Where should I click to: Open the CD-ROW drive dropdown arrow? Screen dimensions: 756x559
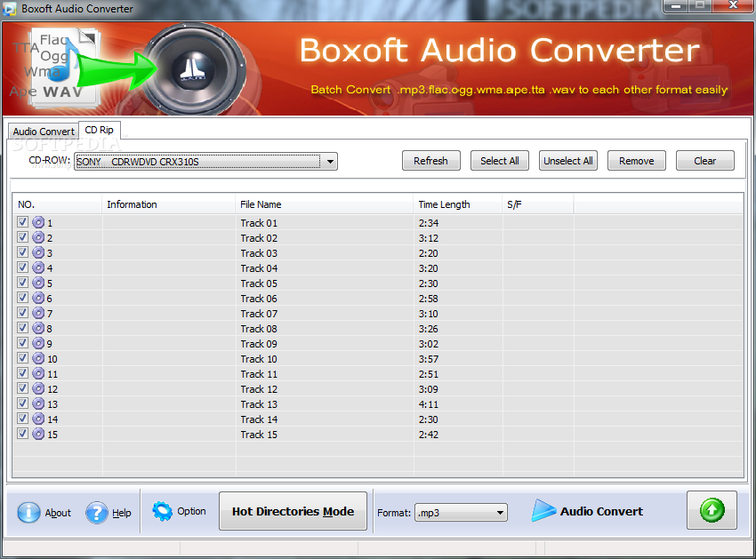pos(330,162)
